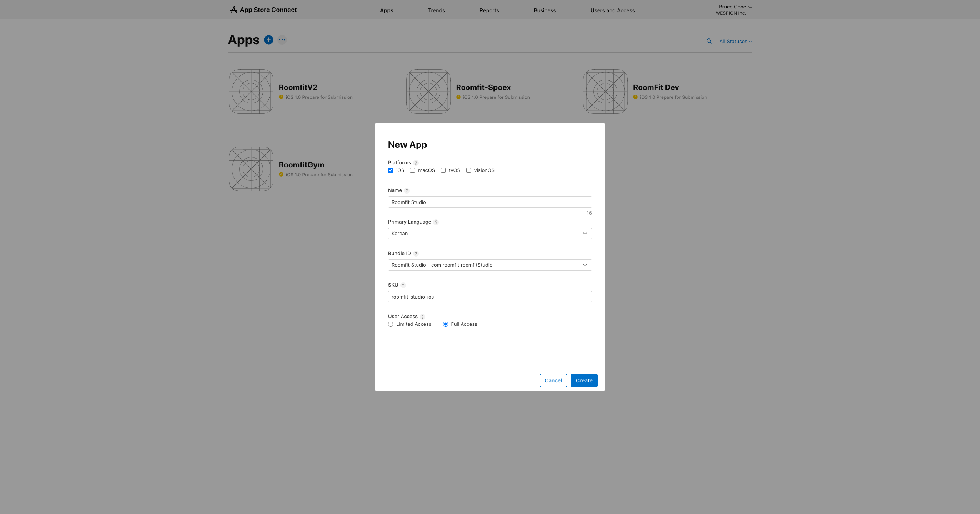Click into the SKU input field
This screenshot has width=980, height=514.
pos(489,297)
